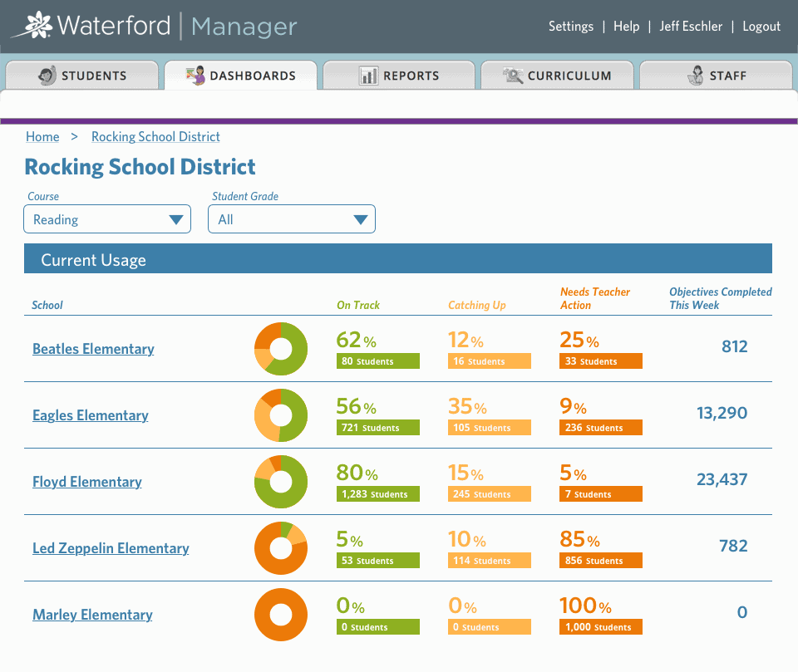Open the Help link
The image size is (798, 672).
(x=627, y=27)
